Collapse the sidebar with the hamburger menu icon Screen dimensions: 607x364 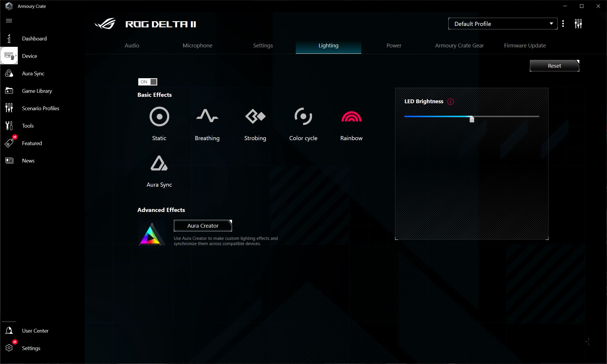pos(9,21)
